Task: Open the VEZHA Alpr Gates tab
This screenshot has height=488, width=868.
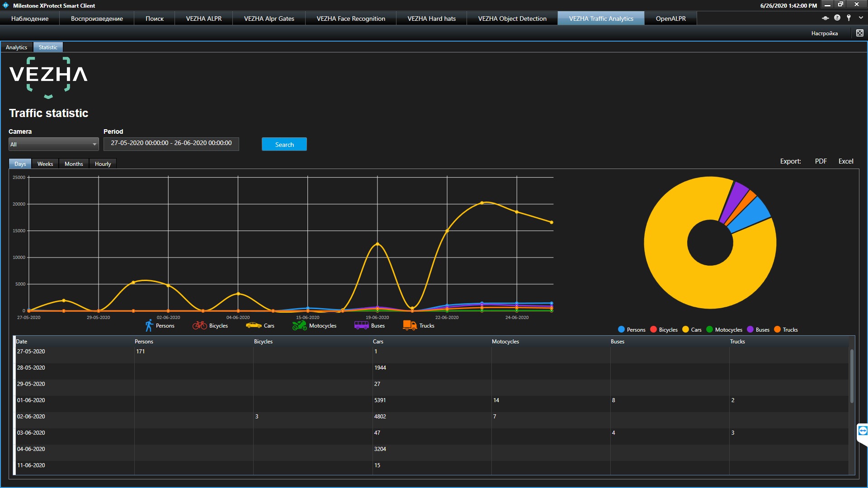Action: [269, 19]
